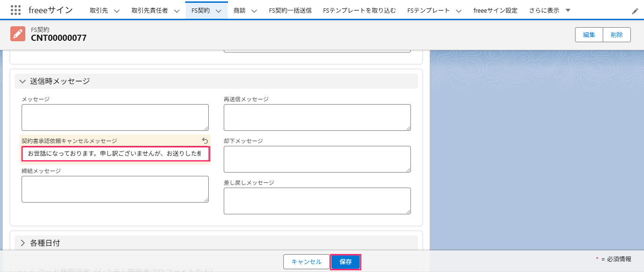This screenshot has width=644, height=272.
Task: Save the record with 保存
Action: pos(346,262)
